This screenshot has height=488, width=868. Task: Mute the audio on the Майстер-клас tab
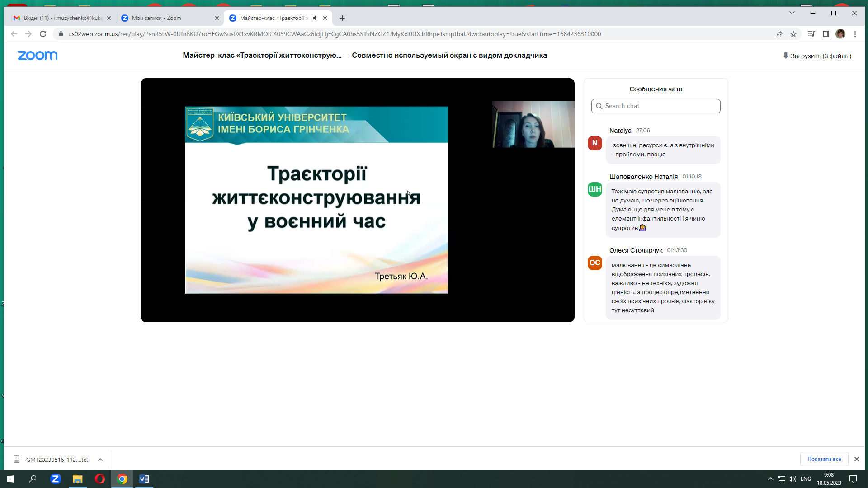(x=316, y=18)
